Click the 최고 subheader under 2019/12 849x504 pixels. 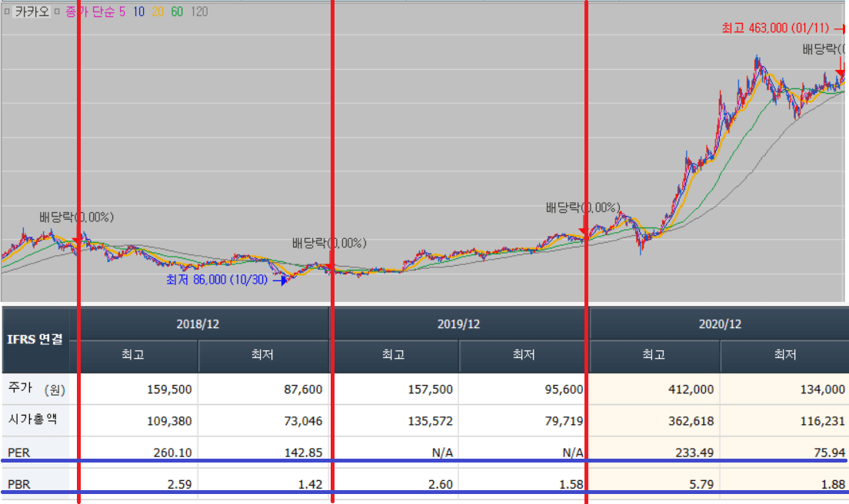coord(394,355)
